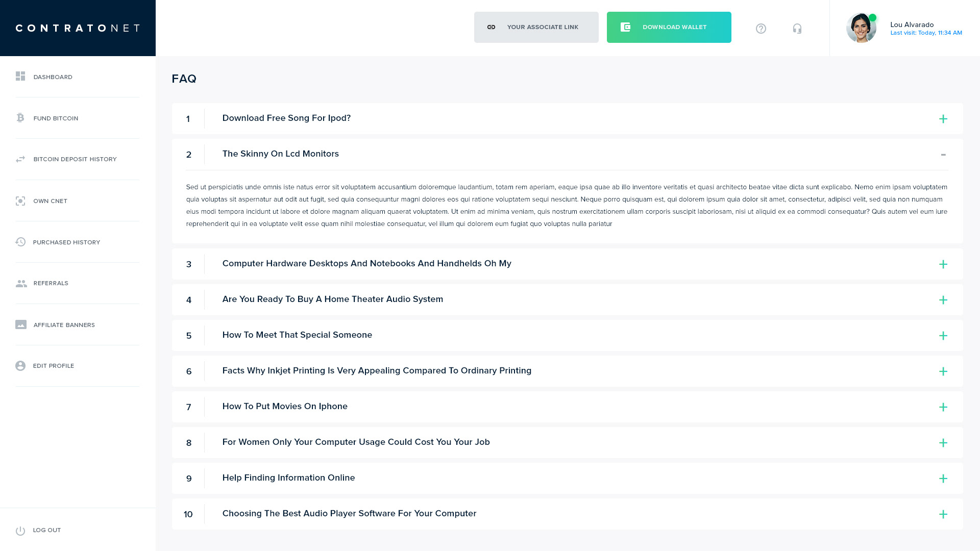Go to Own CNET in the sidebar
This screenshot has width=980, height=551.
coord(50,201)
